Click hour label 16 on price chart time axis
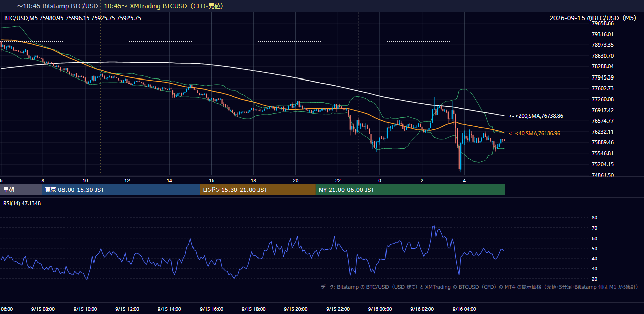This screenshot has height=314, width=644. 212,180
